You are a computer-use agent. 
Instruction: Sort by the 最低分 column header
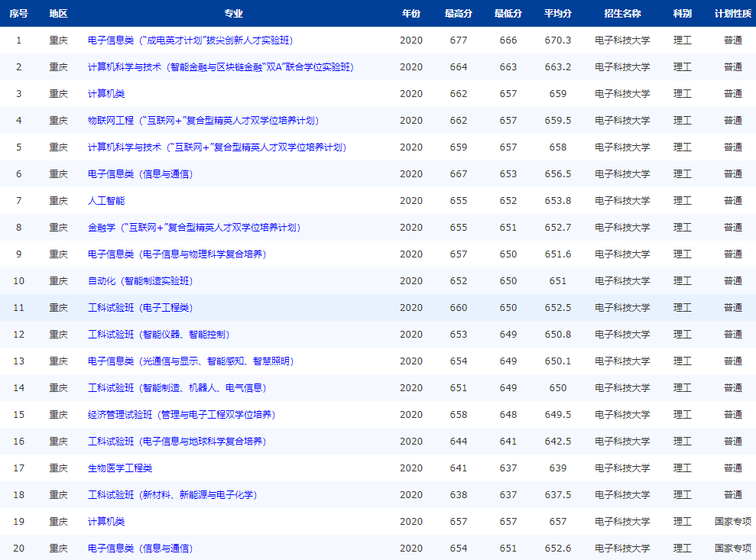coord(507,12)
